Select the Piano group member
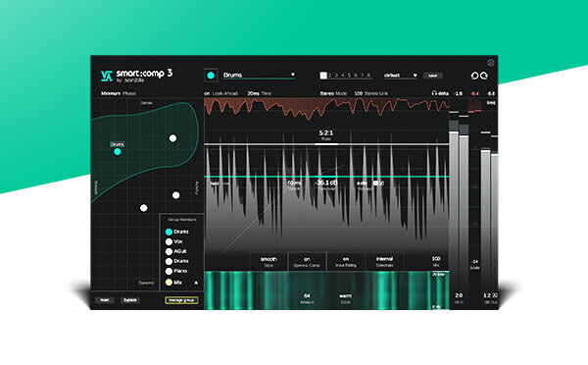This screenshot has height=365, width=588. click(176, 271)
